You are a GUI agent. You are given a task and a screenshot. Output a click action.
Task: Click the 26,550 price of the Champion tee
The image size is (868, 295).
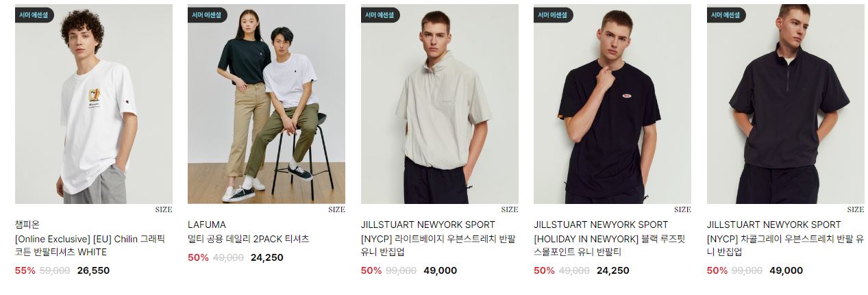pos(93,270)
